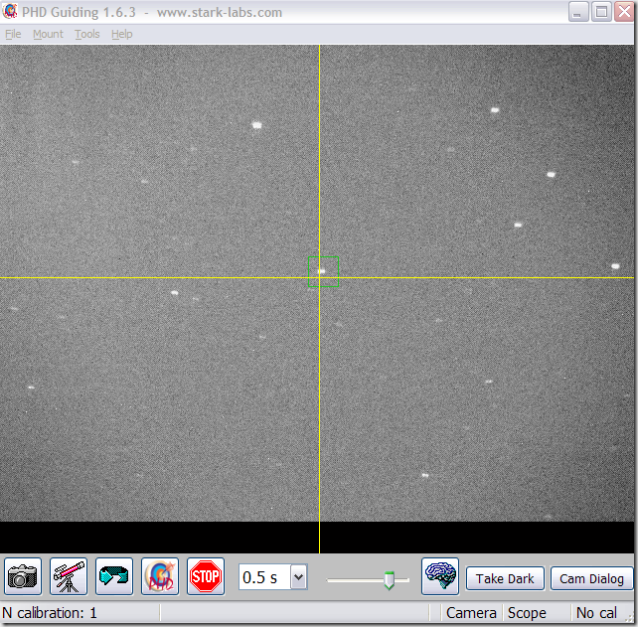The image size is (638, 627).
Task: Open the Help menu
Action: coord(121,34)
